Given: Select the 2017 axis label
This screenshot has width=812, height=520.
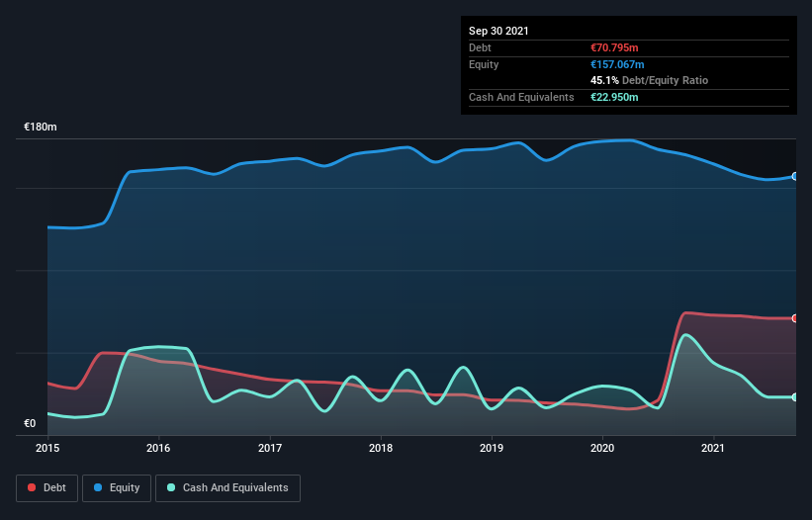Looking at the screenshot, I should (270, 448).
